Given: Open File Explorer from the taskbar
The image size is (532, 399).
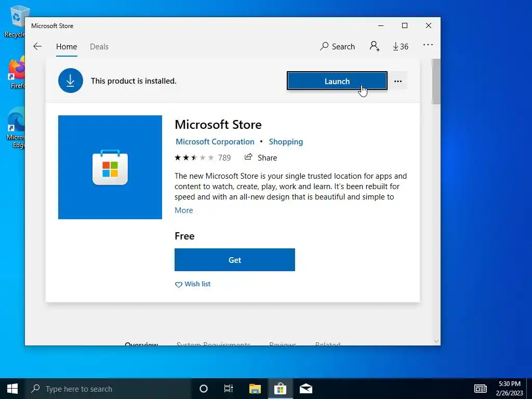Looking at the screenshot, I should coord(255,389).
